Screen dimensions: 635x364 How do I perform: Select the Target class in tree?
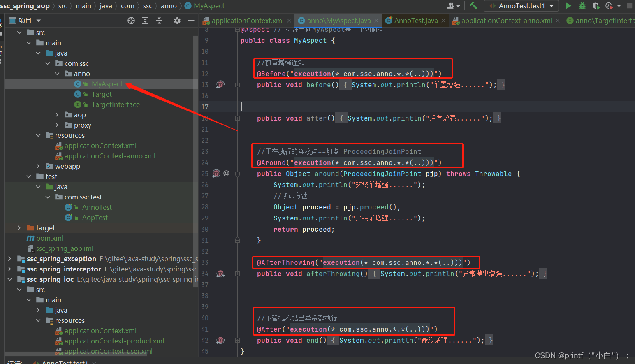tap(102, 94)
